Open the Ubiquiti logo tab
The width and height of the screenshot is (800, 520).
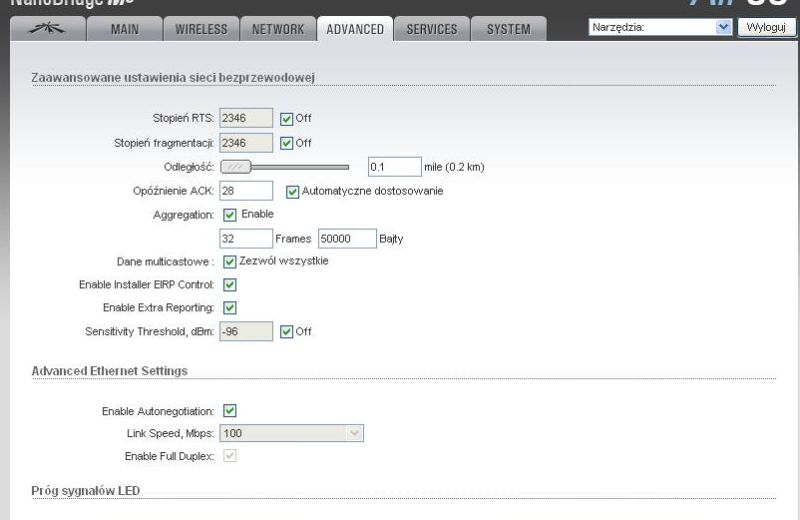[48, 29]
